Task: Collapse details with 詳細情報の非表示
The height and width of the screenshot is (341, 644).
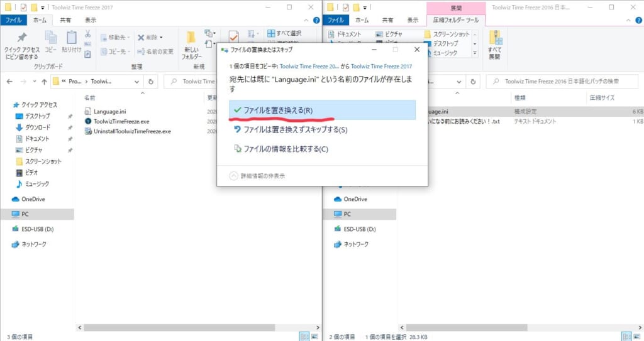Action: [x=257, y=176]
